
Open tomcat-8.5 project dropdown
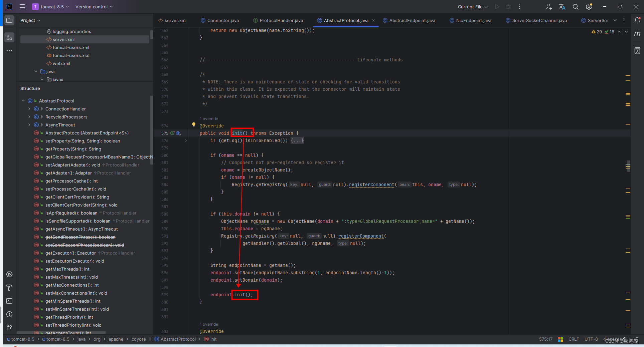pyautogui.click(x=51, y=7)
